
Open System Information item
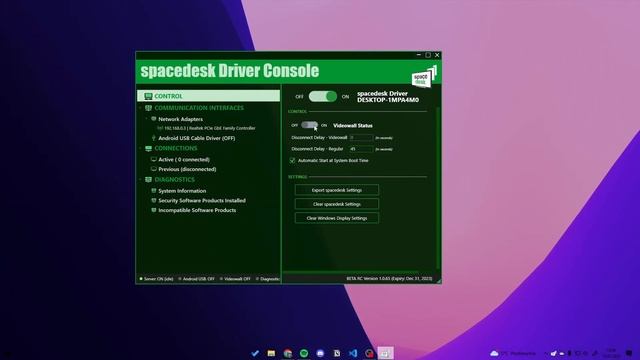point(182,191)
